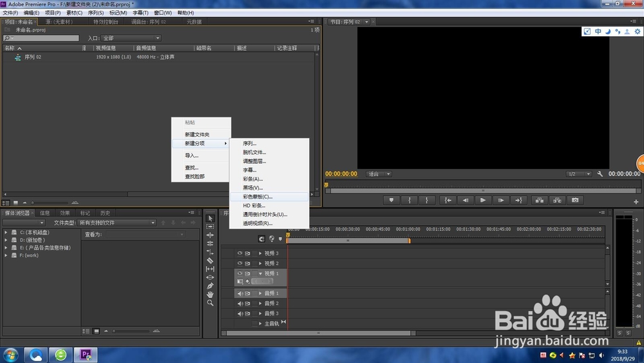This screenshot has width=644, height=363.
Task: Expand 视频 3 track
Action: click(260, 253)
